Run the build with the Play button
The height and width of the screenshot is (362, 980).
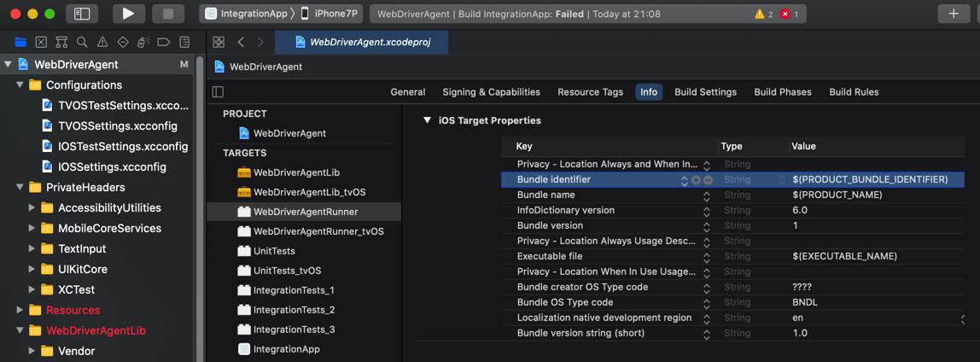[x=128, y=14]
